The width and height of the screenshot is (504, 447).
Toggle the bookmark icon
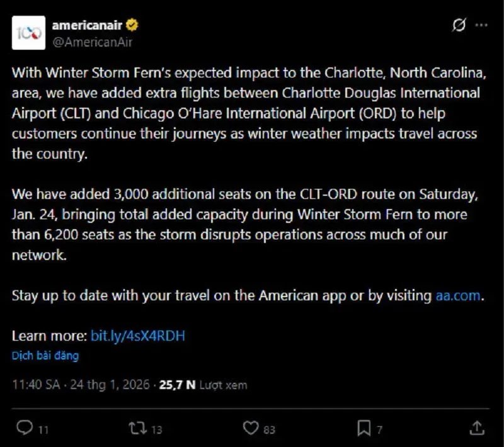tap(364, 429)
